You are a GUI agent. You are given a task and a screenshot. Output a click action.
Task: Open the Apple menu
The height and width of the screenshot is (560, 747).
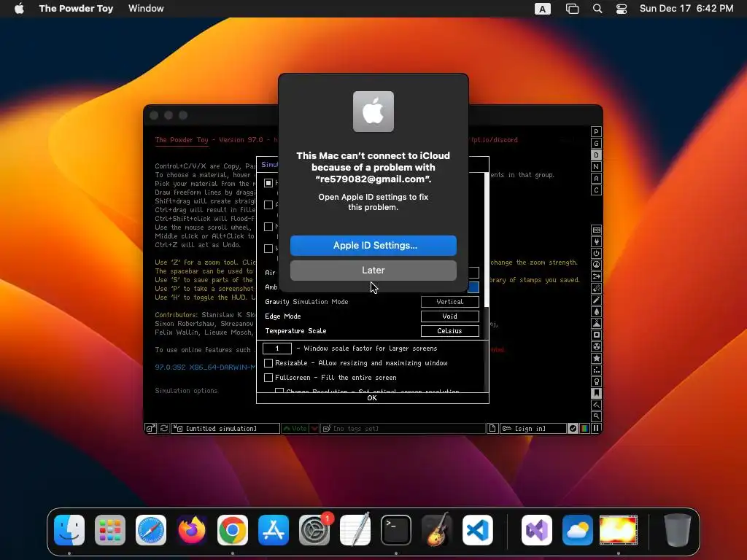(19, 9)
